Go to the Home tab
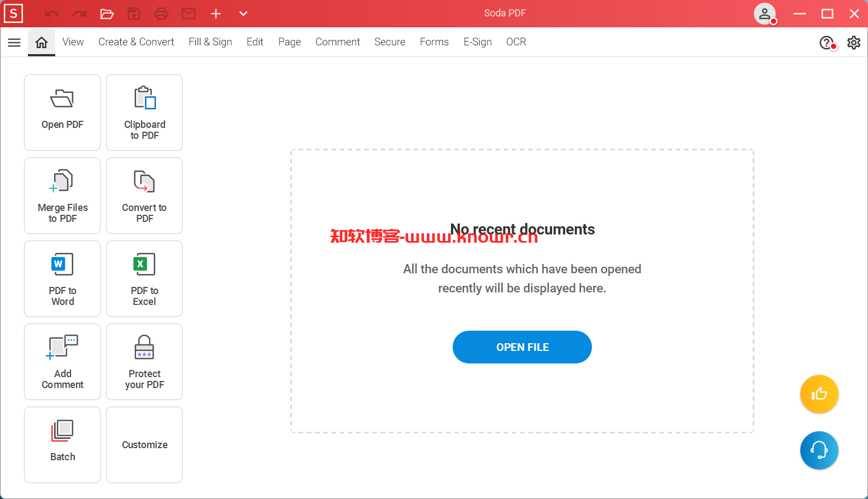The height and width of the screenshot is (499, 868). point(42,42)
